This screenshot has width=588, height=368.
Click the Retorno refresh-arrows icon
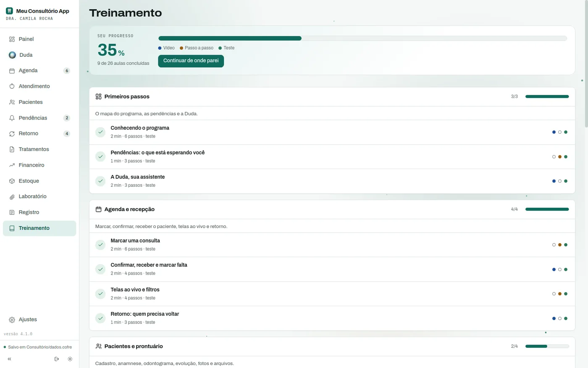(12, 134)
